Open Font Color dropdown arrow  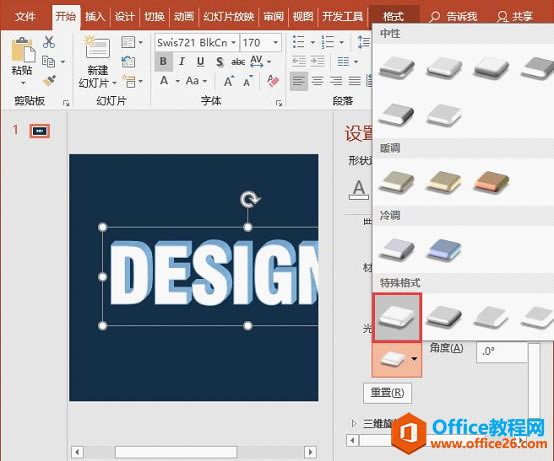[x=178, y=81]
